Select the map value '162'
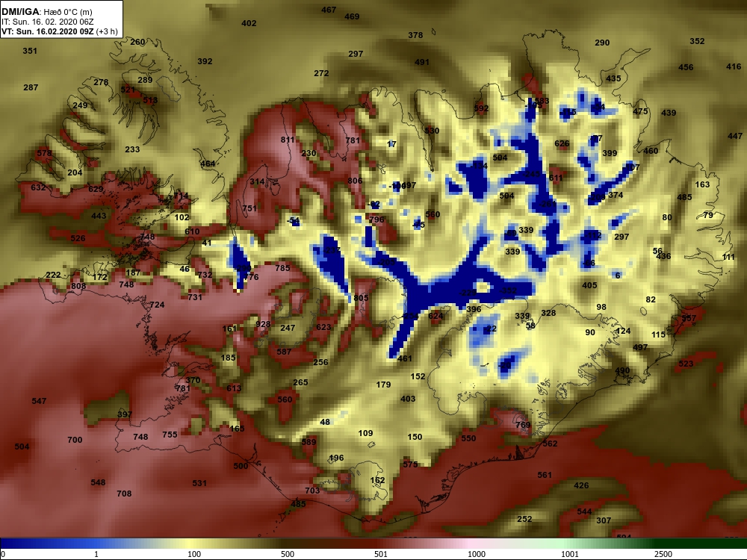Screen dimensions: 747x560 coord(377,480)
